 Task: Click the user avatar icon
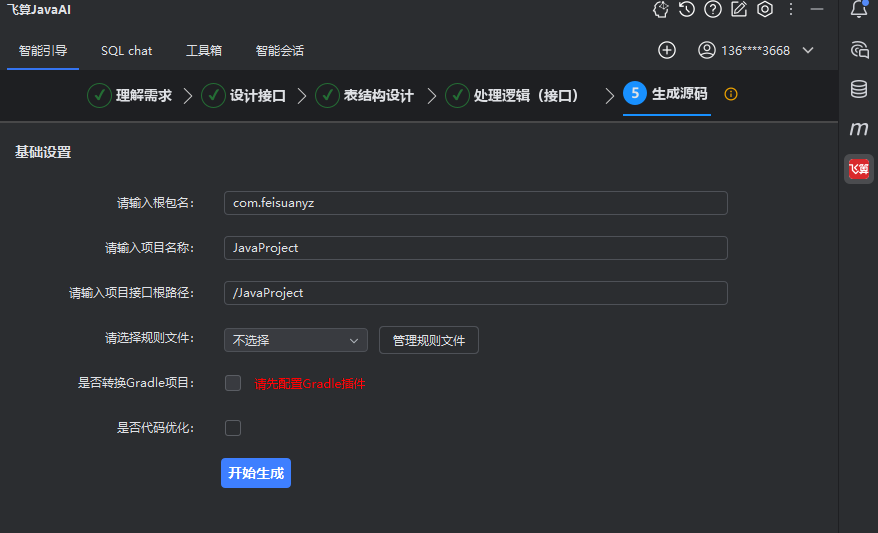707,50
